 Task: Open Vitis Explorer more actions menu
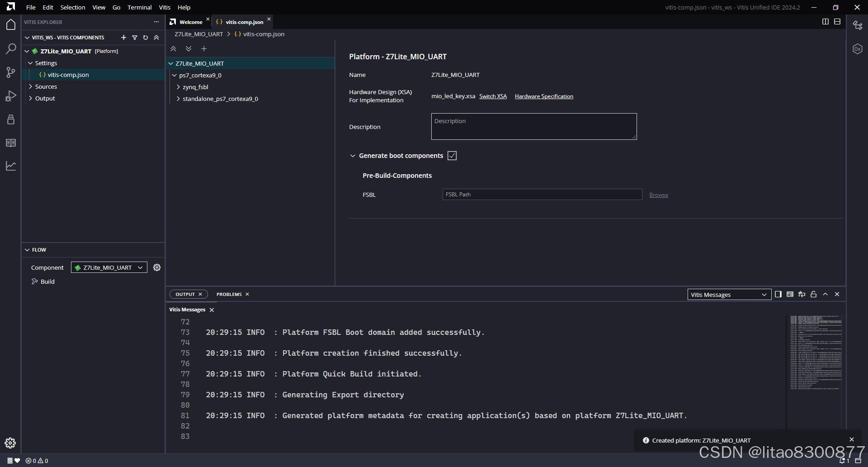pos(156,22)
